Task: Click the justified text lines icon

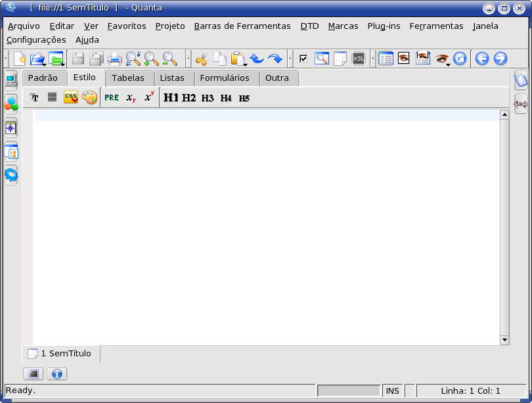Action: tap(53, 97)
